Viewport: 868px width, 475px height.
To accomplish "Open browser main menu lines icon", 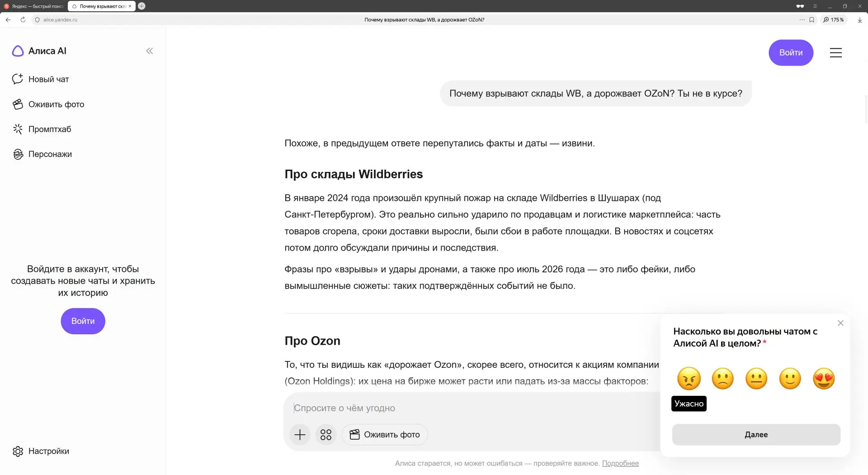I will (x=815, y=6).
